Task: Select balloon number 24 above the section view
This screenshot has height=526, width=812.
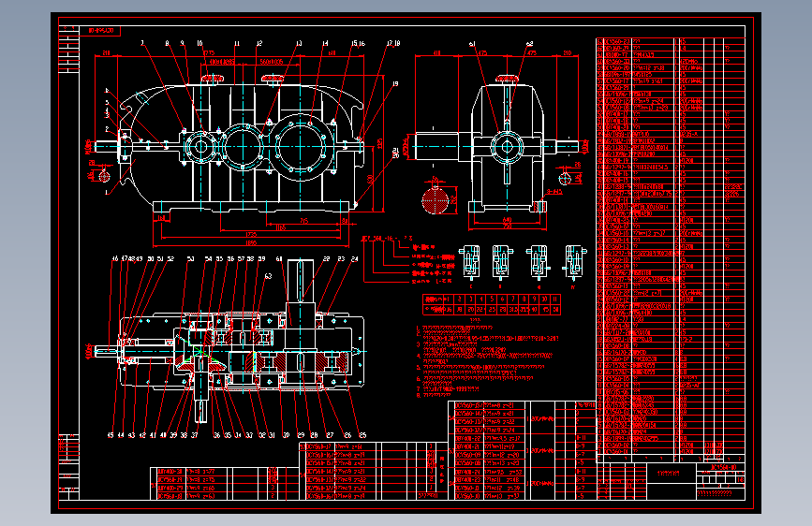Action: pos(355,259)
